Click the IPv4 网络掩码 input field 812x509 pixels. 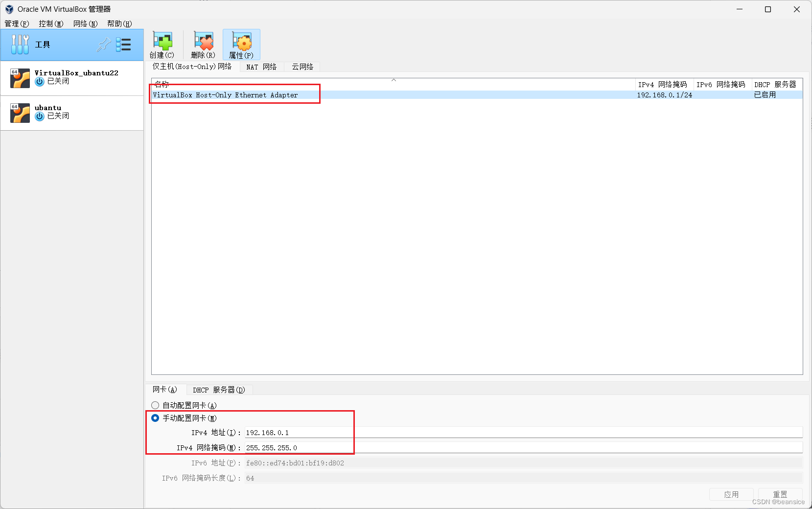pos(524,448)
